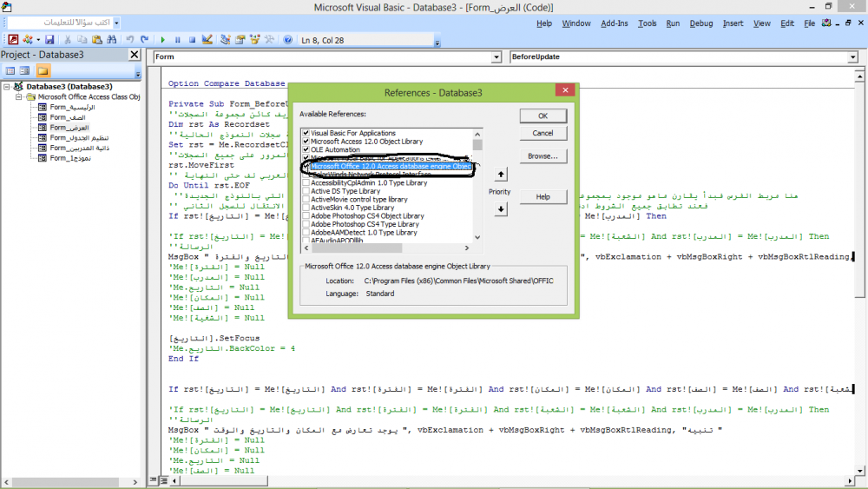
Task: Open the Insert Module dropdown arrow
Action: [37, 40]
